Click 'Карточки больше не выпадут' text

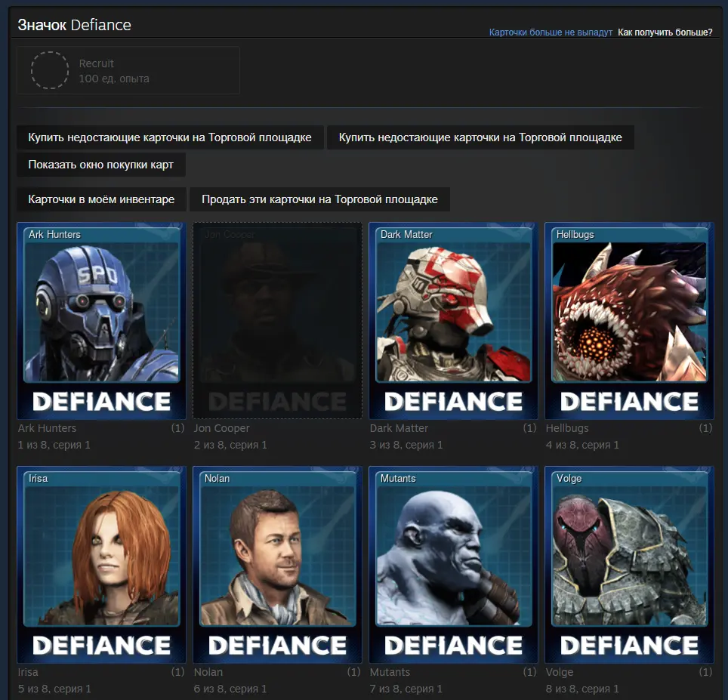551,32
